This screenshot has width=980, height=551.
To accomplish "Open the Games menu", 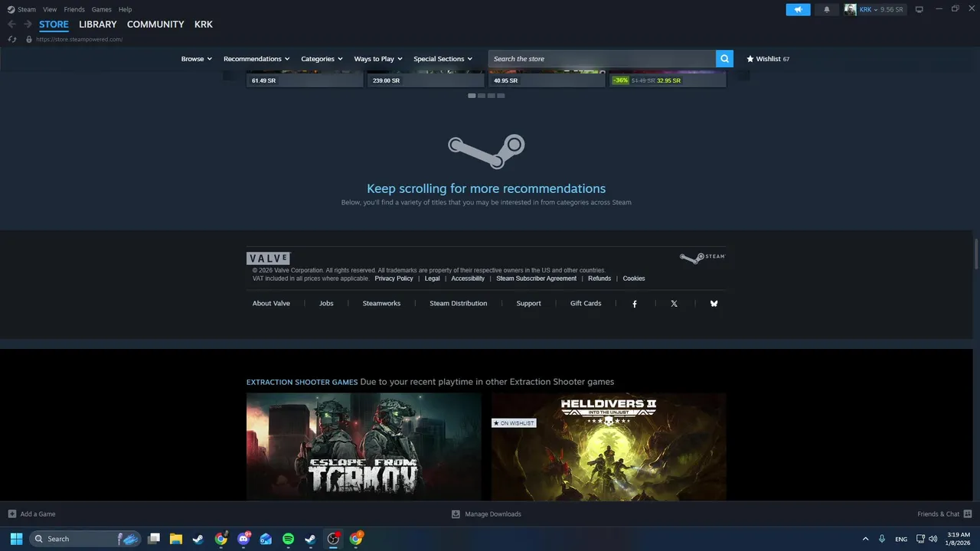I will click(x=101, y=9).
